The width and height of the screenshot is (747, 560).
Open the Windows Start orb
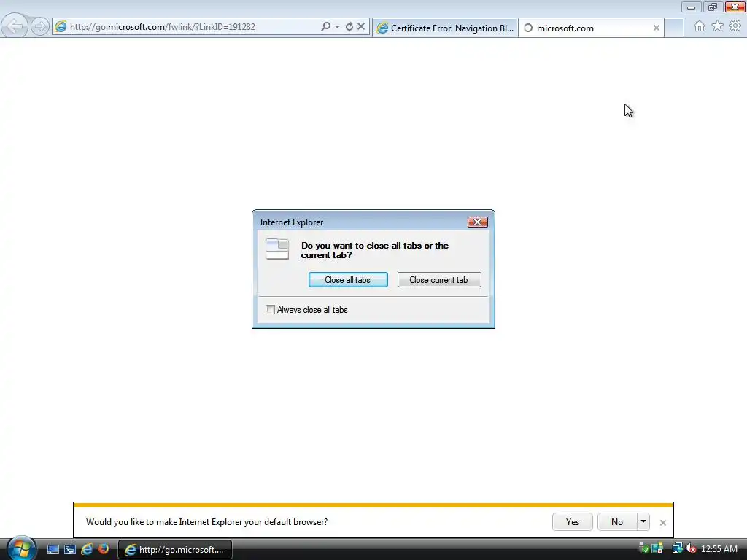[x=21, y=548]
